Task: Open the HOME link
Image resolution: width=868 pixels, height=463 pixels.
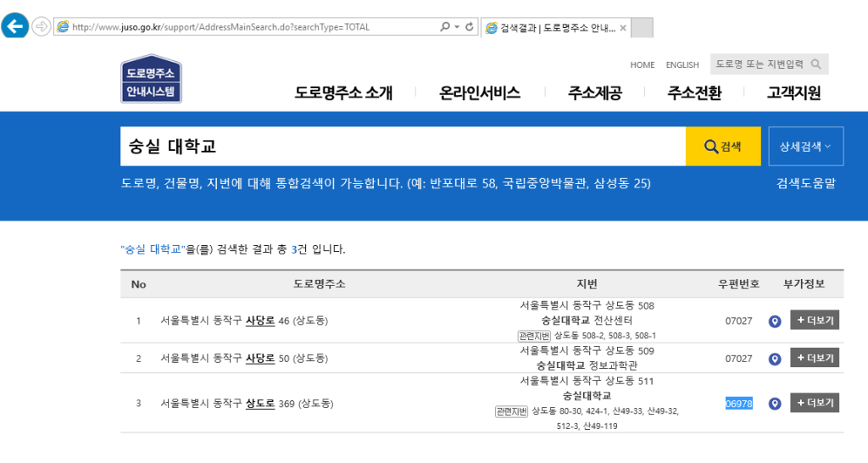Action: [643, 64]
